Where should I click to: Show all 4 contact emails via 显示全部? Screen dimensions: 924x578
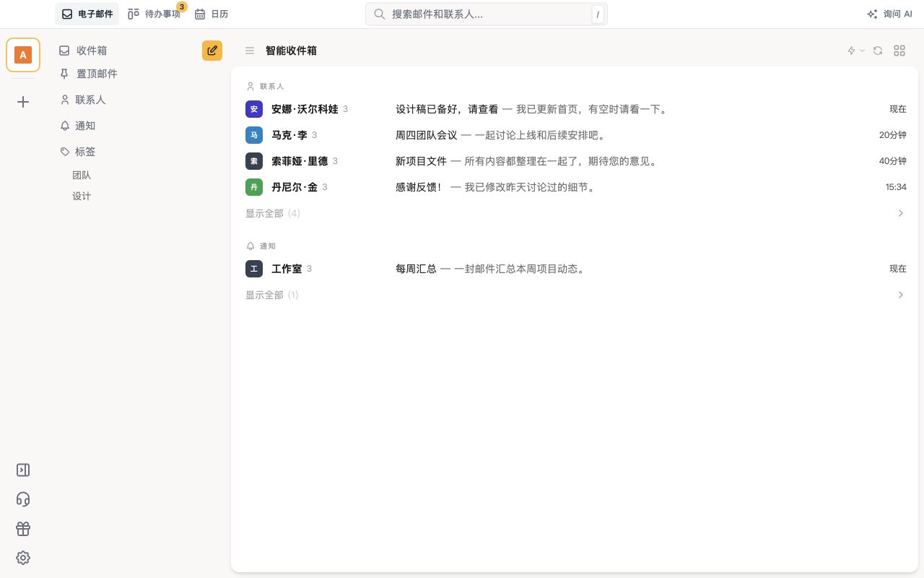273,213
